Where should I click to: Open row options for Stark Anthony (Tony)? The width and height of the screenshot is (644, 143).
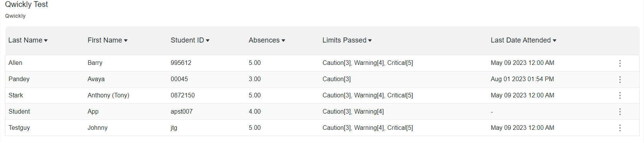point(620,95)
